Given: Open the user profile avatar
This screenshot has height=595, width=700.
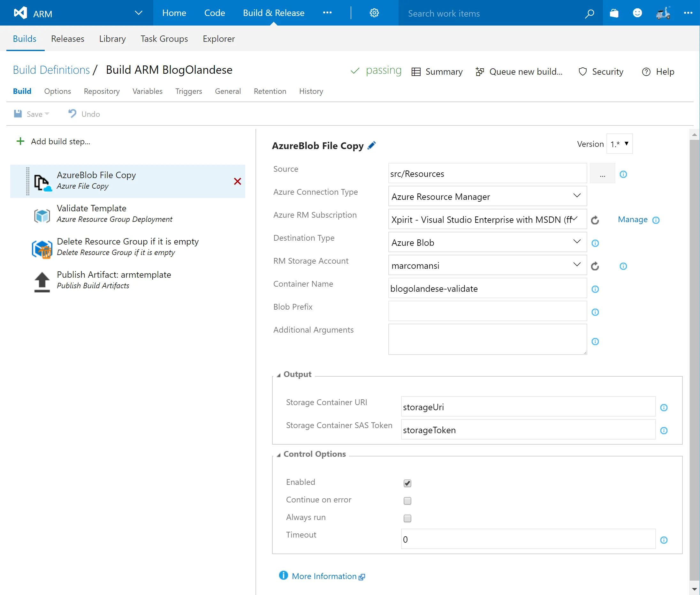Looking at the screenshot, I should click(663, 13).
